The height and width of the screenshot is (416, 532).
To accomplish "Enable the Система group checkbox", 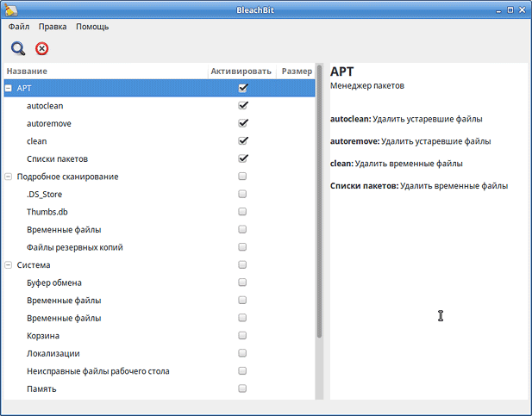I will coord(242,264).
